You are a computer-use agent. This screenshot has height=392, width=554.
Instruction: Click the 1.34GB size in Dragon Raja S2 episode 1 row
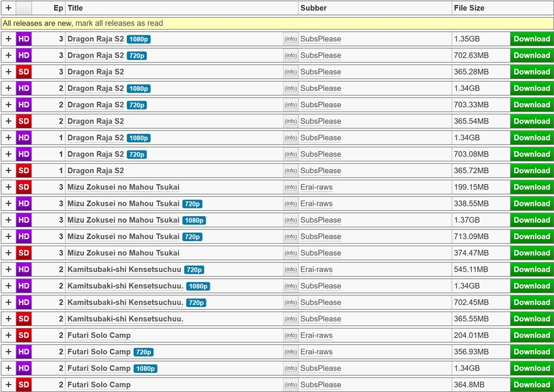(466, 138)
